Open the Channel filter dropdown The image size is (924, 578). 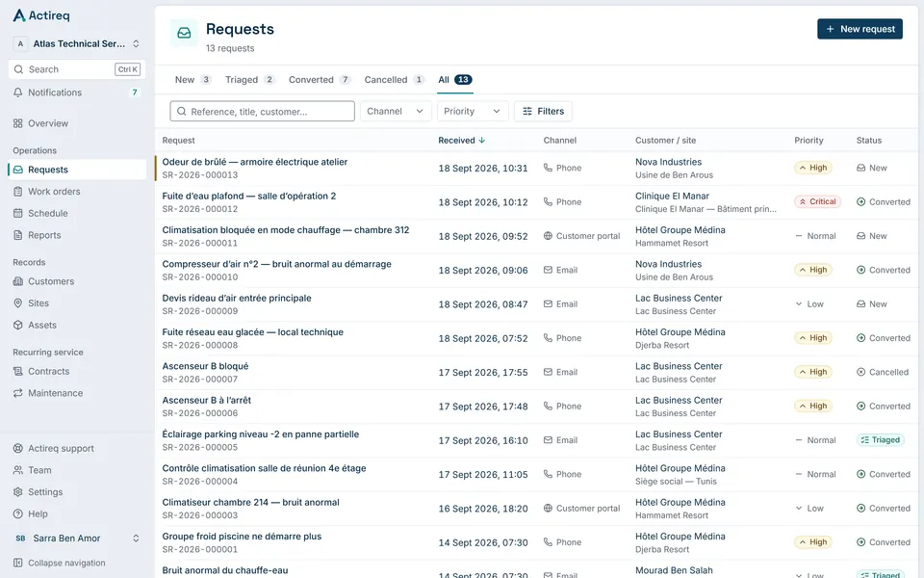click(396, 111)
